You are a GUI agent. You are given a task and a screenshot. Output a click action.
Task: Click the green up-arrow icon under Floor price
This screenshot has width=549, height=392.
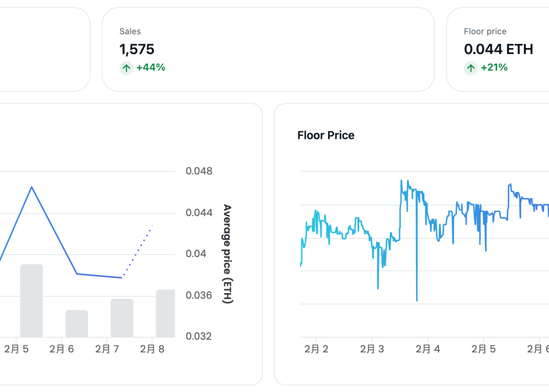point(471,68)
